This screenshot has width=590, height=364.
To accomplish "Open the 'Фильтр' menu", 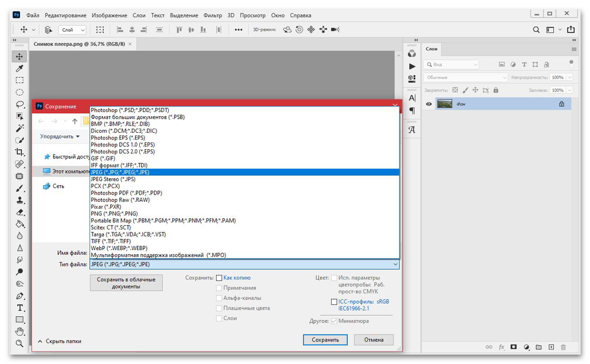I will coord(212,15).
